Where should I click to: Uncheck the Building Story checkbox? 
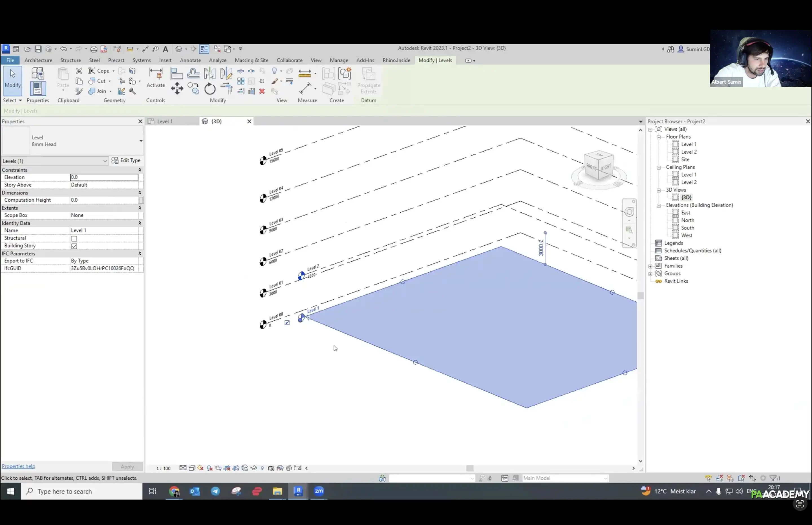tap(74, 246)
